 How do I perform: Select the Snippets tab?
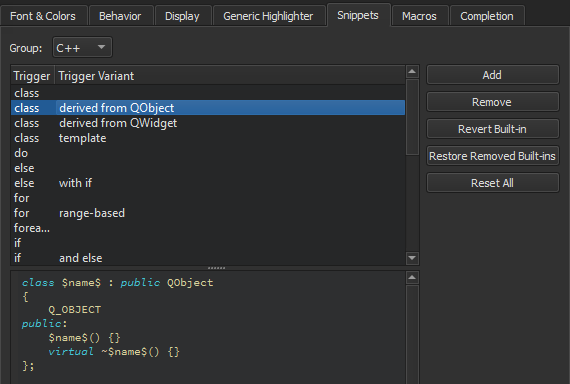coord(358,15)
